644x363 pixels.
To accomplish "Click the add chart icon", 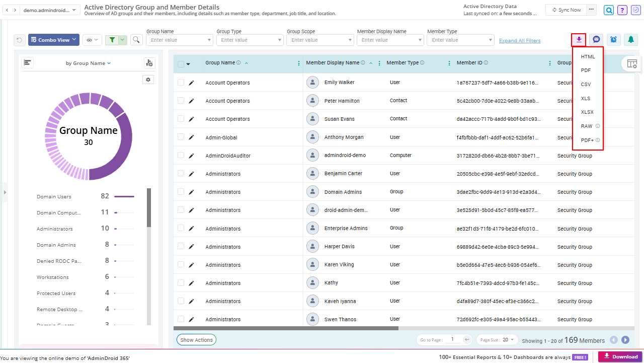I will click(149, 63).
